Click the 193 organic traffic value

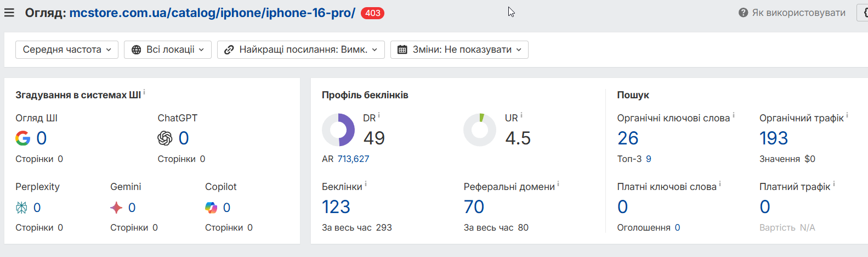pyautogui.click(x=773, y=138)
